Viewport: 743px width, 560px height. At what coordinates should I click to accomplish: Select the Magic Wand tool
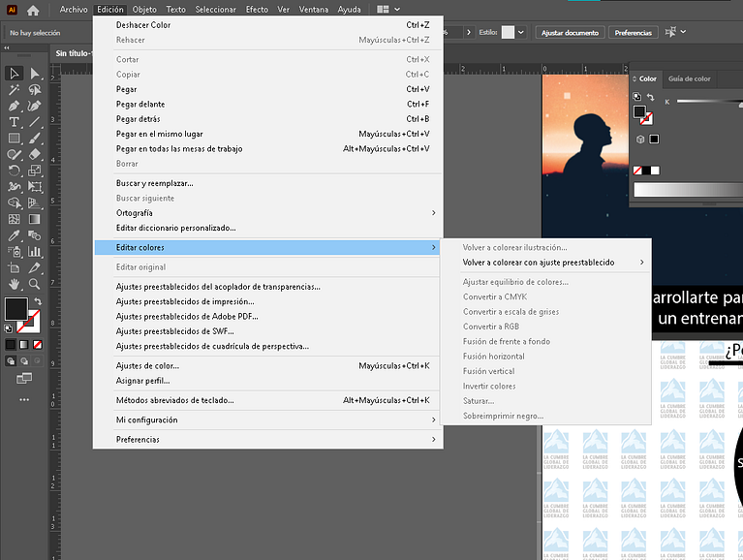coord(15,90)
